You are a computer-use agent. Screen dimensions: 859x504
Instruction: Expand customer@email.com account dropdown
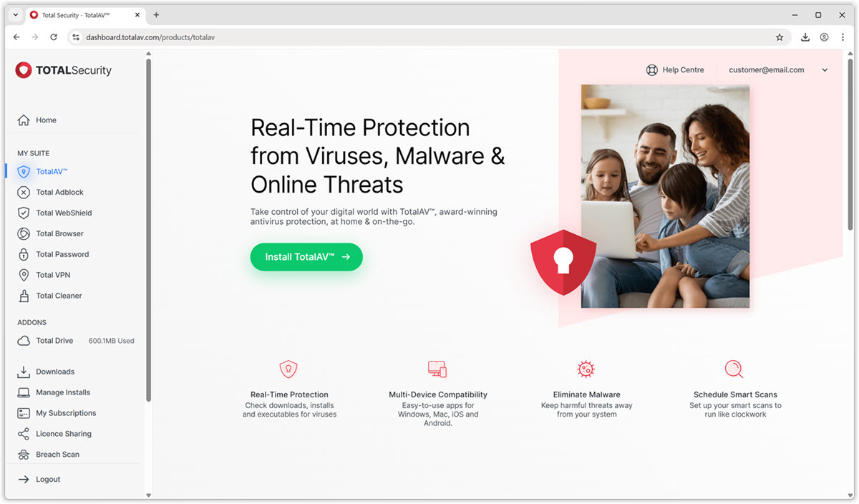tap(825, 70)
